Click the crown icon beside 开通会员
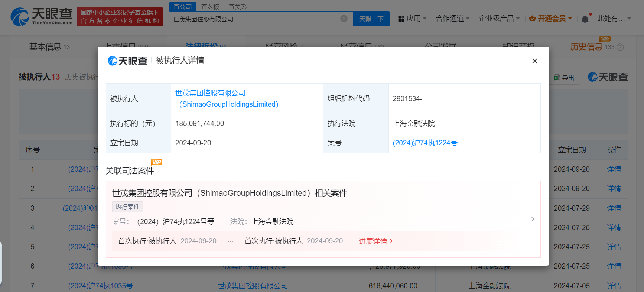 (x=532, y=19)
